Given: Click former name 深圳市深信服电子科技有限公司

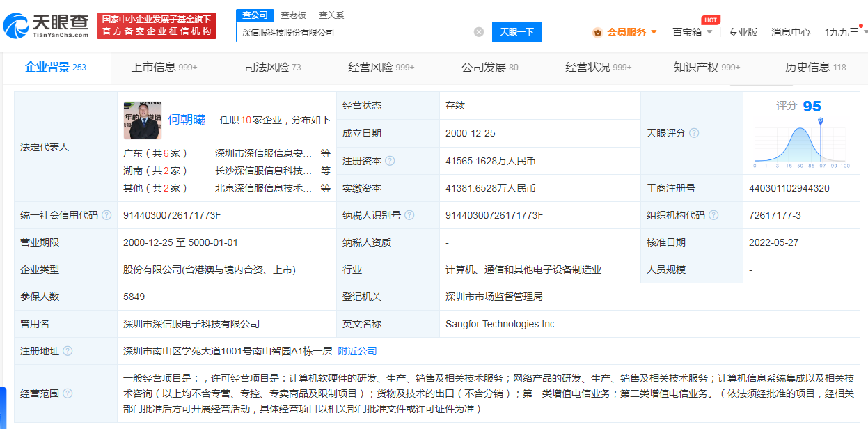Looking at the screenshot, I should (191, 324).
